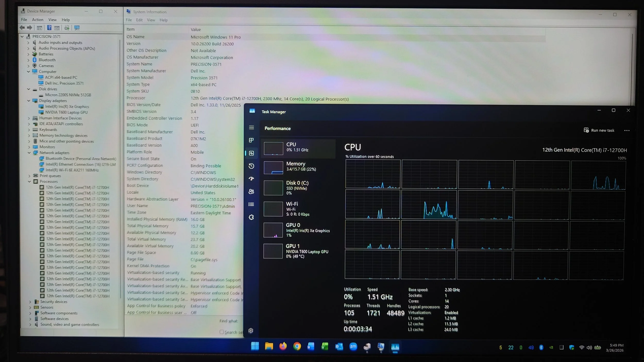Image resolution: width=644 pixels, height=362 pixels.
Task: Open Task Manager settings gear
Action: coord(251,331)
